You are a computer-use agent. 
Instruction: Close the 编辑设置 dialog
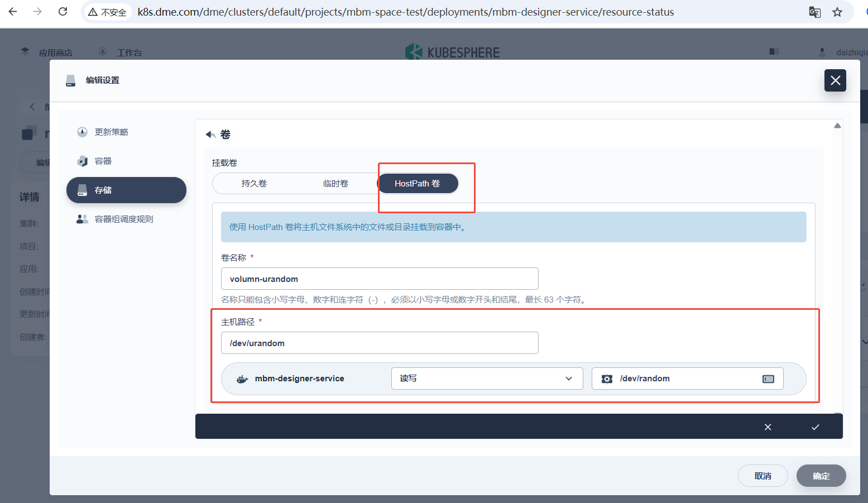pos(835,80)
